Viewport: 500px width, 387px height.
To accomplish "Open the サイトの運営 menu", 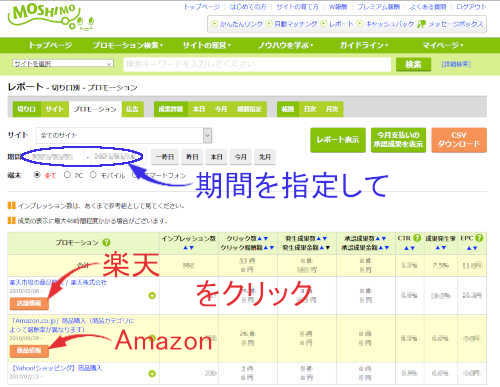I will click(x=207, y=45).
